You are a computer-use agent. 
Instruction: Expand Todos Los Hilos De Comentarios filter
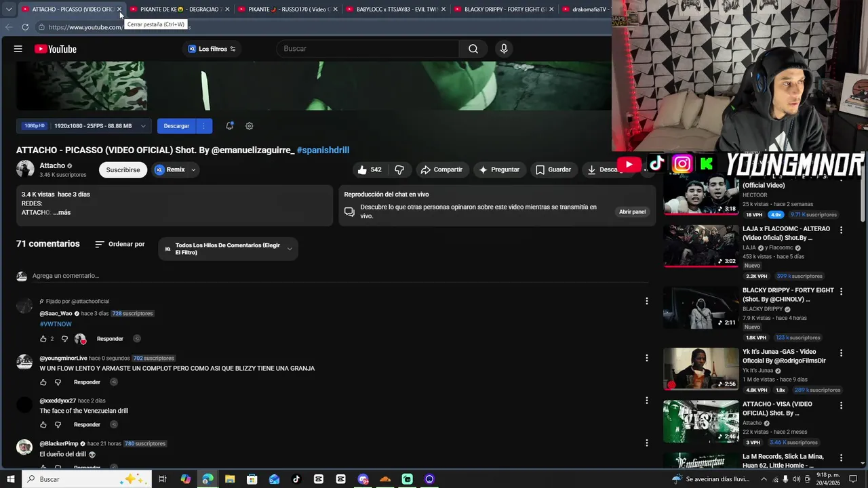(x=228, y=249)
